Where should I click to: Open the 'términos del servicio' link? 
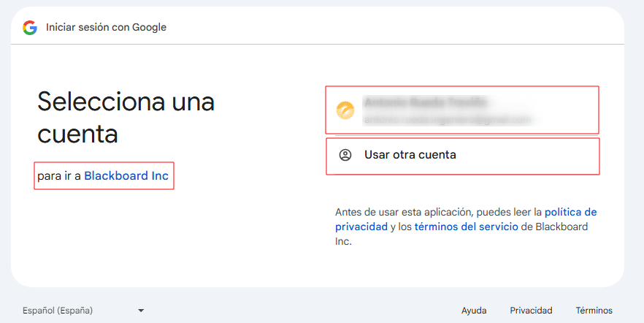[x=466, y=227]
